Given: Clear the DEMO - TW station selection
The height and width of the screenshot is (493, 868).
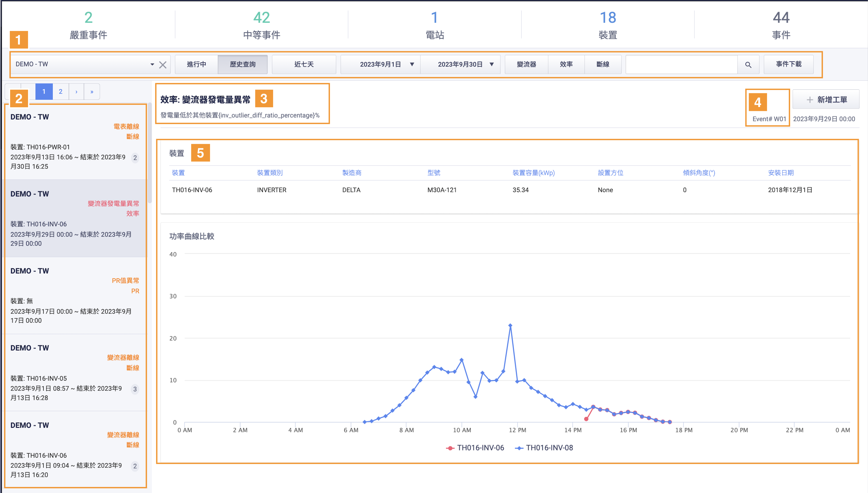Looking at the screenshot, I should tap(163, 65).
